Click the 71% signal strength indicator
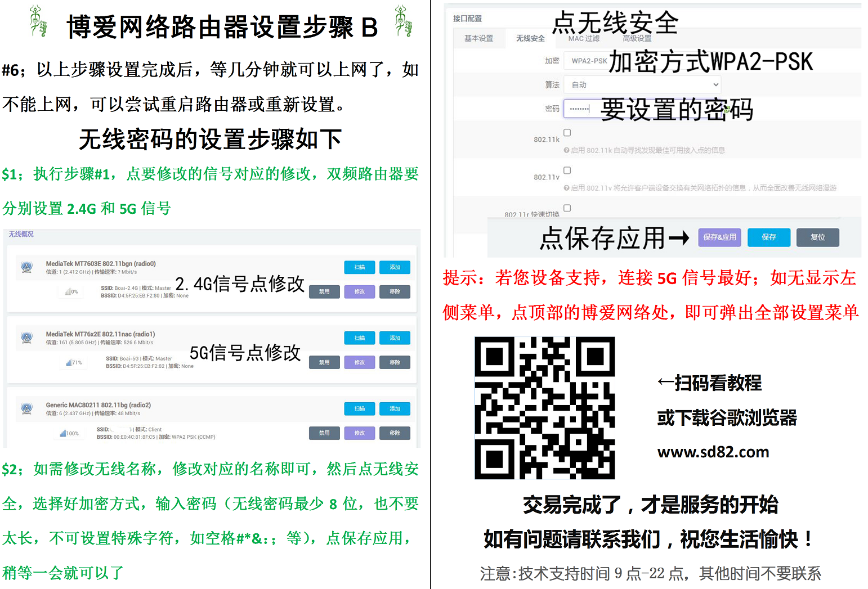868x589 pixels. pos(73,363)
